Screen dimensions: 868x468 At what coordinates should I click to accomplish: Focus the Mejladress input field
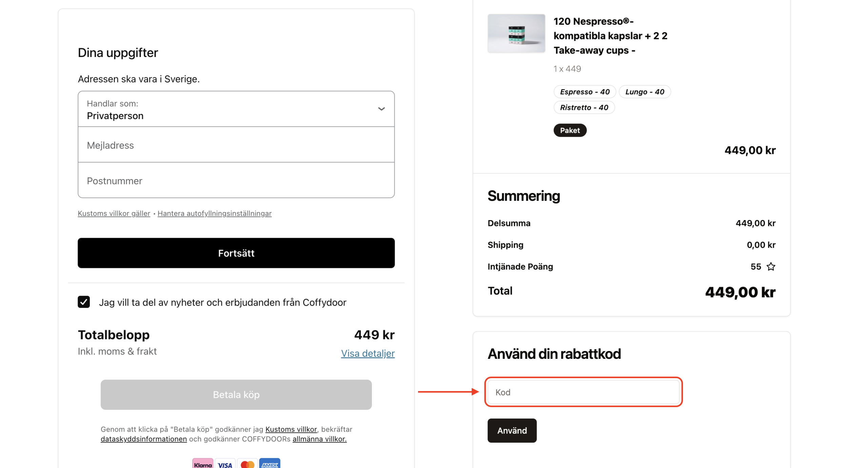pos(236,145)
